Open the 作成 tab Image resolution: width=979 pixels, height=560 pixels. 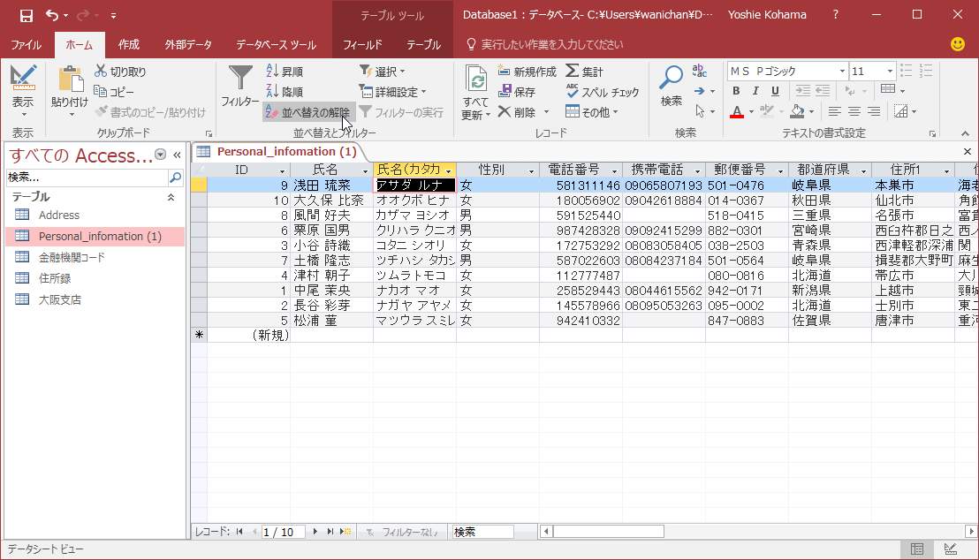coord(129,45)
